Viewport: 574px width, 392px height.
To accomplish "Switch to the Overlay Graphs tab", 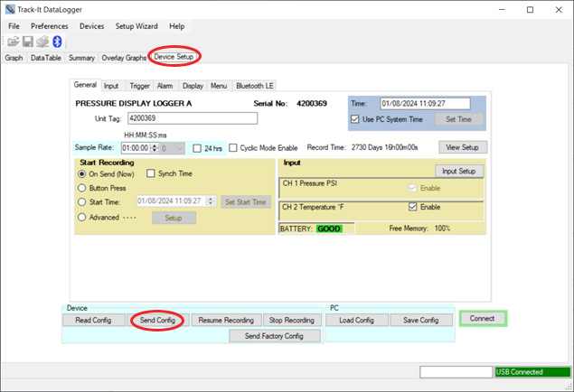I will click(124, 57).
